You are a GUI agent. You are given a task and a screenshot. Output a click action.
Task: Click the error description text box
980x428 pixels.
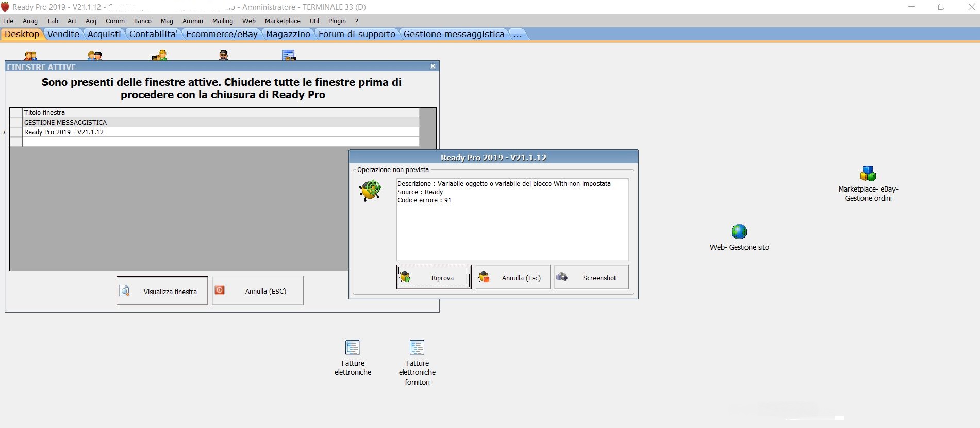[512, 219]
